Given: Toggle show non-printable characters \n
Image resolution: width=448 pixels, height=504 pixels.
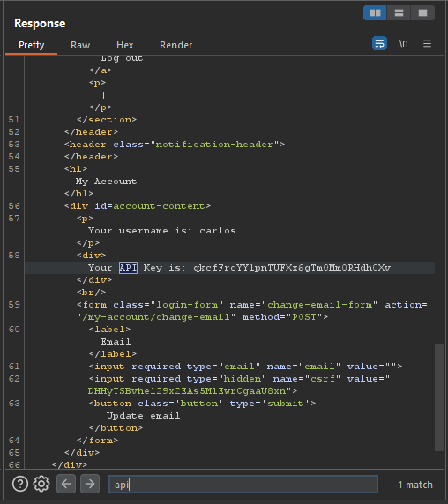Looking at the screenshot, I should pyautogui.click(x=404, y=43).
